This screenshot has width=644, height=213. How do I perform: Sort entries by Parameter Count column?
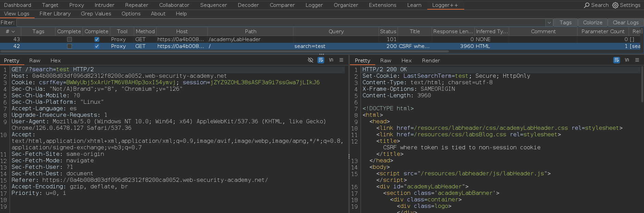pos(603,32)
